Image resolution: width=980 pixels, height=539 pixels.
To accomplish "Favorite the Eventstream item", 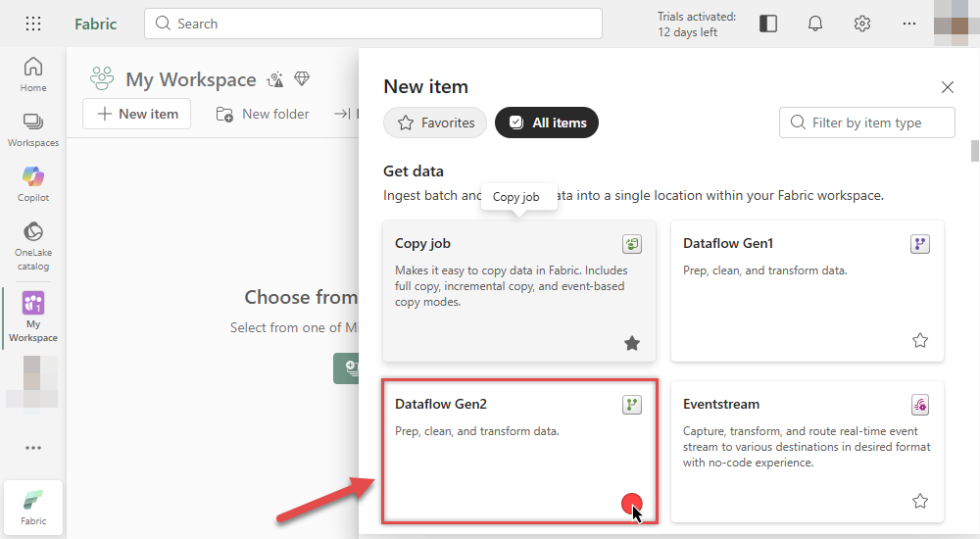I will [920, 501].
